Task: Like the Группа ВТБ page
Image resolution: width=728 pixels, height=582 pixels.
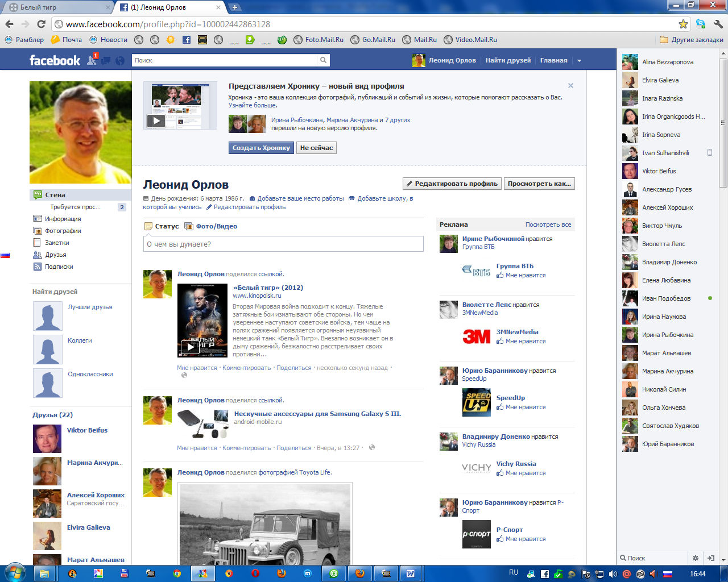Action: [521, 275]
